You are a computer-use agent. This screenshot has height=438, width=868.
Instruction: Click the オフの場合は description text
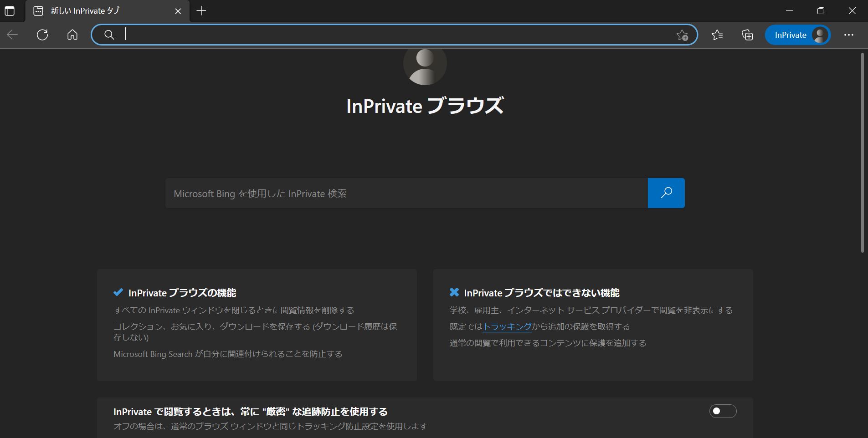[270, 426]
